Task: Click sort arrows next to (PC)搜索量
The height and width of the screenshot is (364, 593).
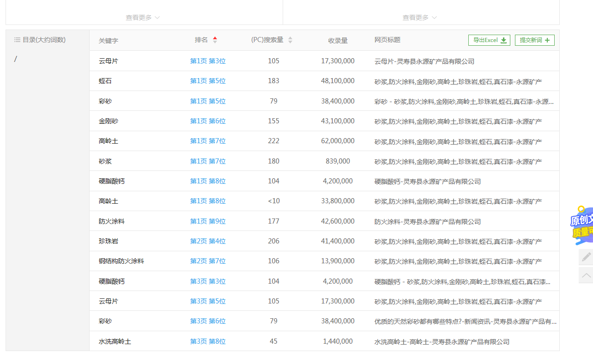Action: (x=290, y=40)
